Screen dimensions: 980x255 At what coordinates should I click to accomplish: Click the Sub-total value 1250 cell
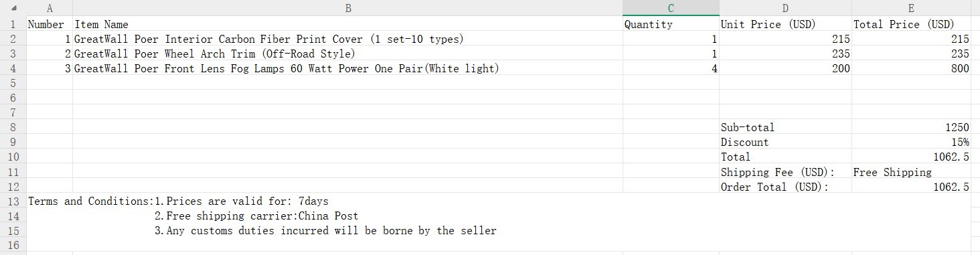coord(911,127)
